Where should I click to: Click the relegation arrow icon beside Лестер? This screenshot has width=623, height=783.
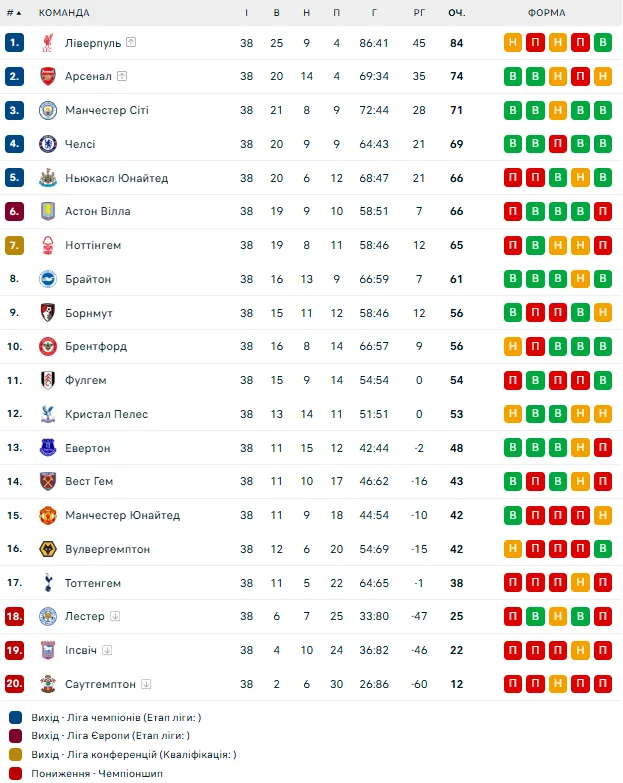pos(115,616)
